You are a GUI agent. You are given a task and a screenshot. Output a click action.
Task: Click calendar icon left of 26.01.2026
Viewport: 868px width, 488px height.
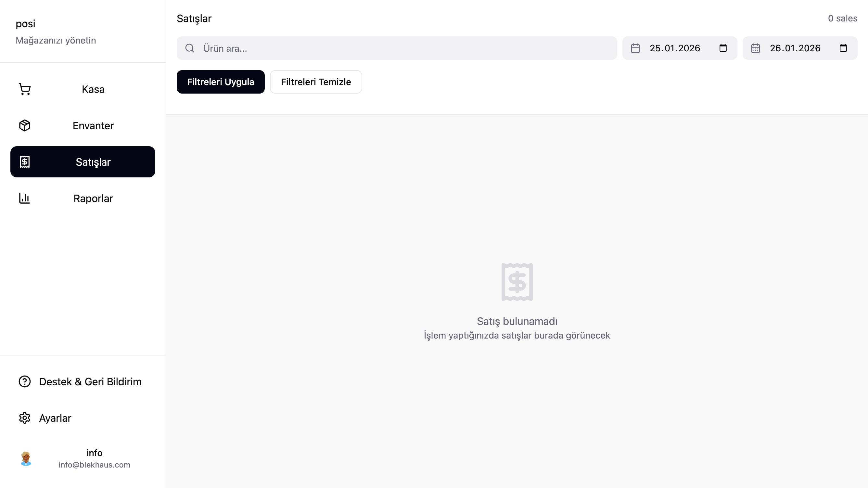(756, 48)
